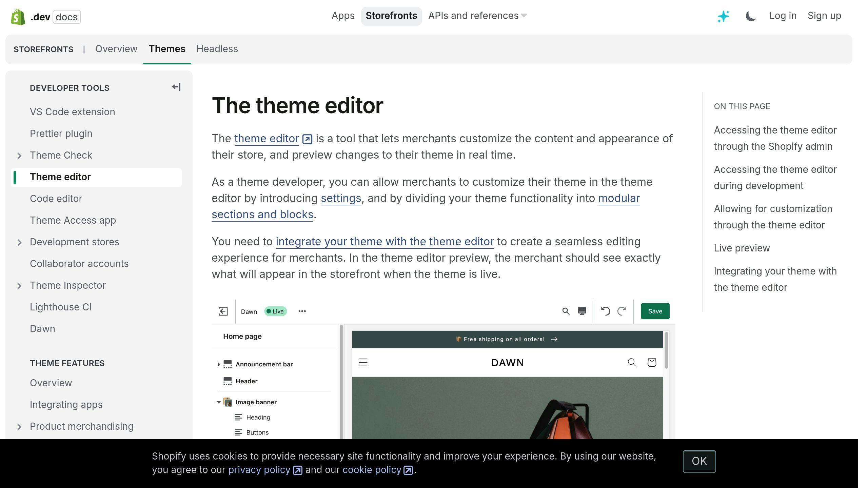Click the desktop preview monitor icon
868x488 pixels.
point(582,311)
